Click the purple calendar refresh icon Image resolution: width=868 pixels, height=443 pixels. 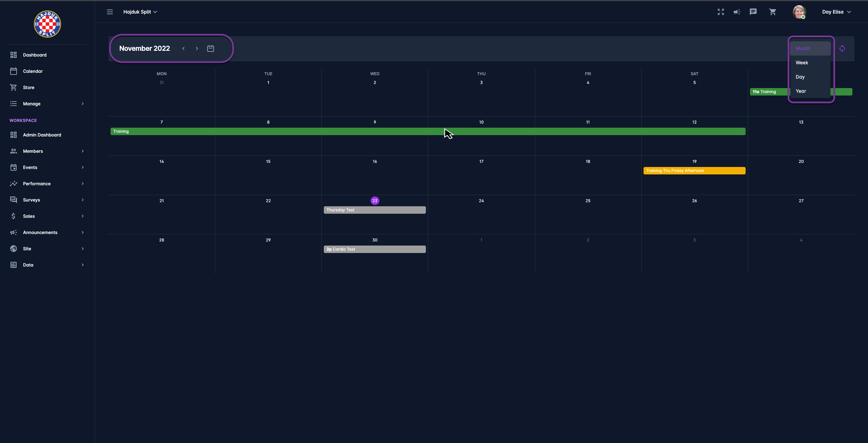[x=842, y=48]
